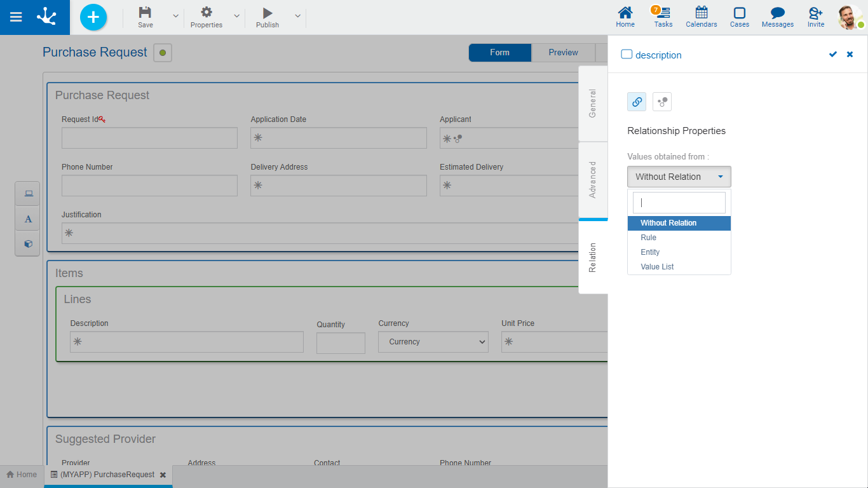Click the Publish button
Image resolution: width=868 pixels, height=488 pixels.
[x=268, y=17]
